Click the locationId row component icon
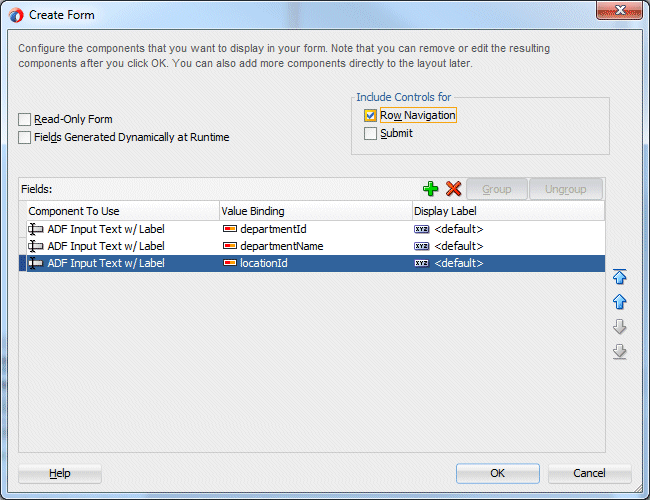650x500 pixels. tap(36, 263)
